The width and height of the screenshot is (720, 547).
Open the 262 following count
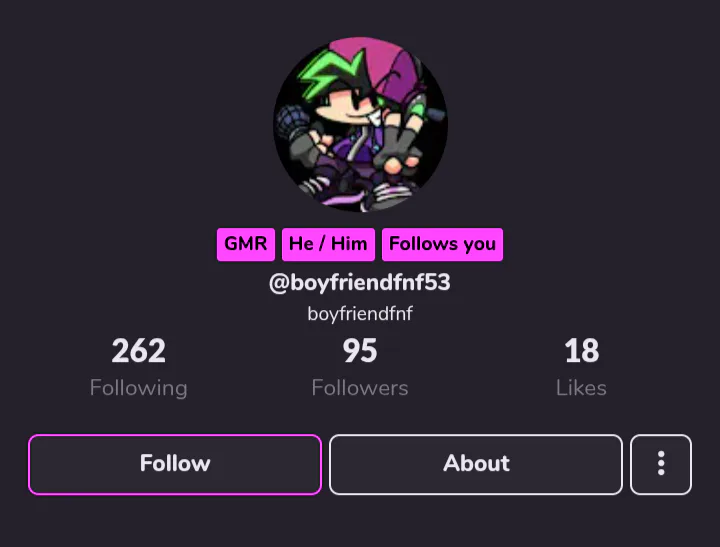139,351
